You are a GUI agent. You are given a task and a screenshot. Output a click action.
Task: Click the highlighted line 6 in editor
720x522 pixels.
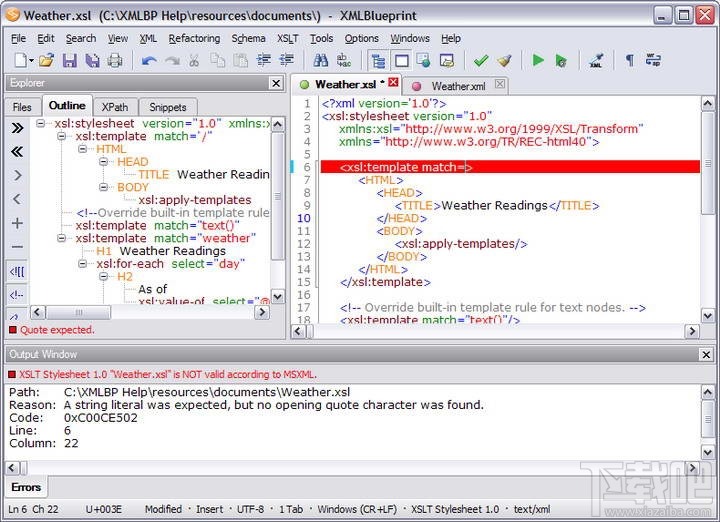click(510, 167)
